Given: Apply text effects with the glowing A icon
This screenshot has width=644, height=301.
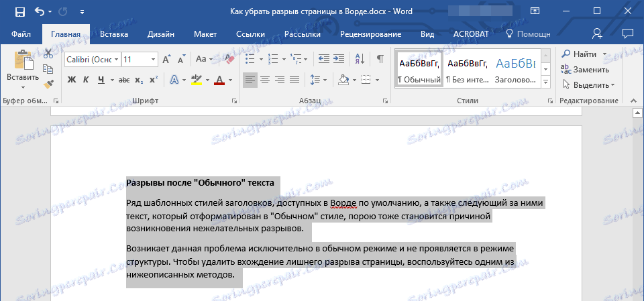Looking at the screenshot, I should tap(174, 80).
